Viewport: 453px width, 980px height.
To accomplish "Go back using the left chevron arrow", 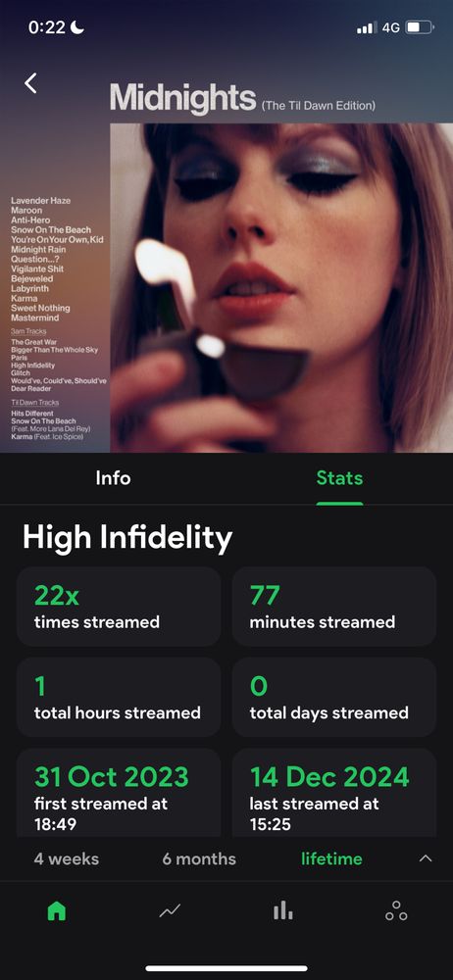I will tap(30, 82).
